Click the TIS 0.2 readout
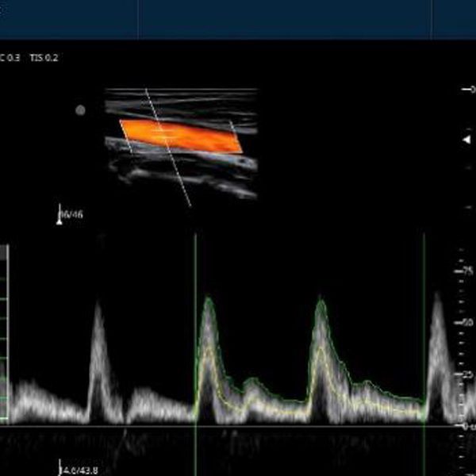This screenshot has width=476, height=476. tap(44, 58)
